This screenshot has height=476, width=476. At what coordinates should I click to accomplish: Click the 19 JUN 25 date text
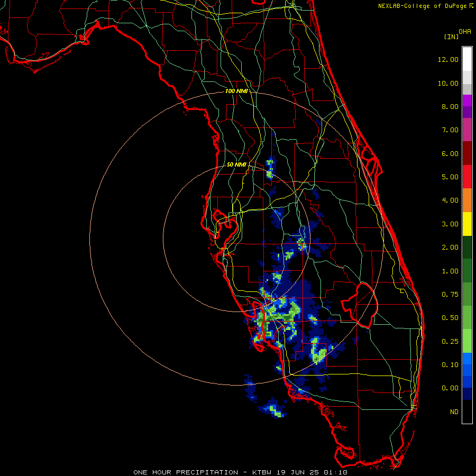click(x=298, y=472)
